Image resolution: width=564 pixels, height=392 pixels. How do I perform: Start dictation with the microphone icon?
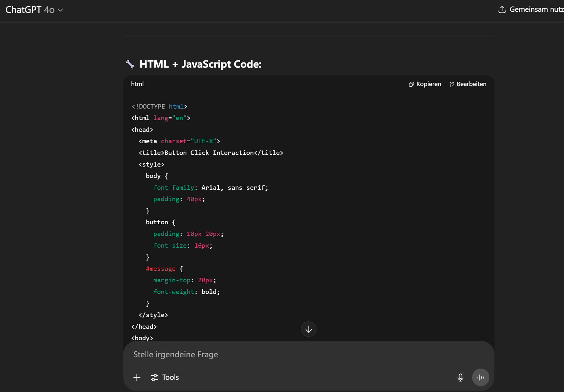[460, 377]
